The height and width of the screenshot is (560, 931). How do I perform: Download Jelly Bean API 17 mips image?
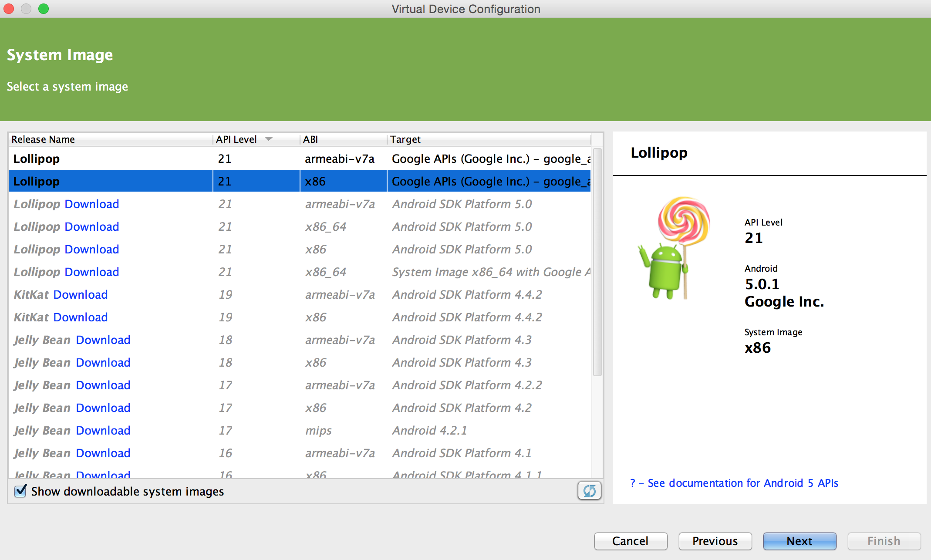point(103,430)
